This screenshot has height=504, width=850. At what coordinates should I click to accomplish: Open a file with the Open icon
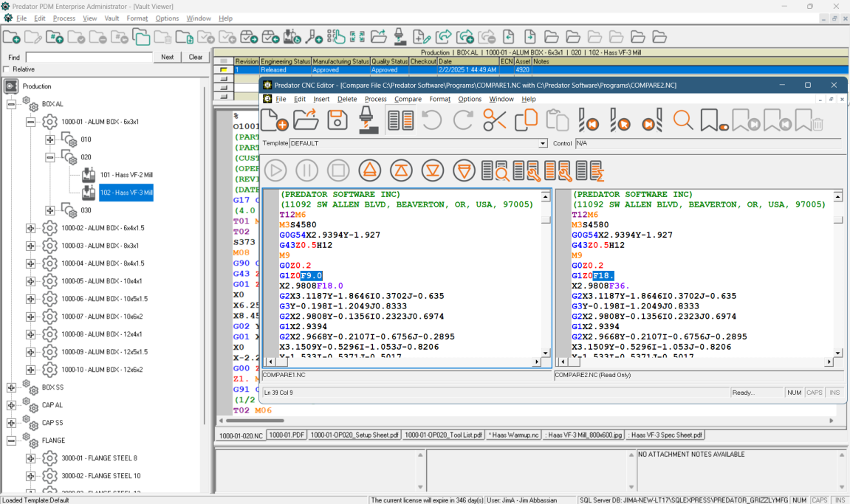click(307, 119)
